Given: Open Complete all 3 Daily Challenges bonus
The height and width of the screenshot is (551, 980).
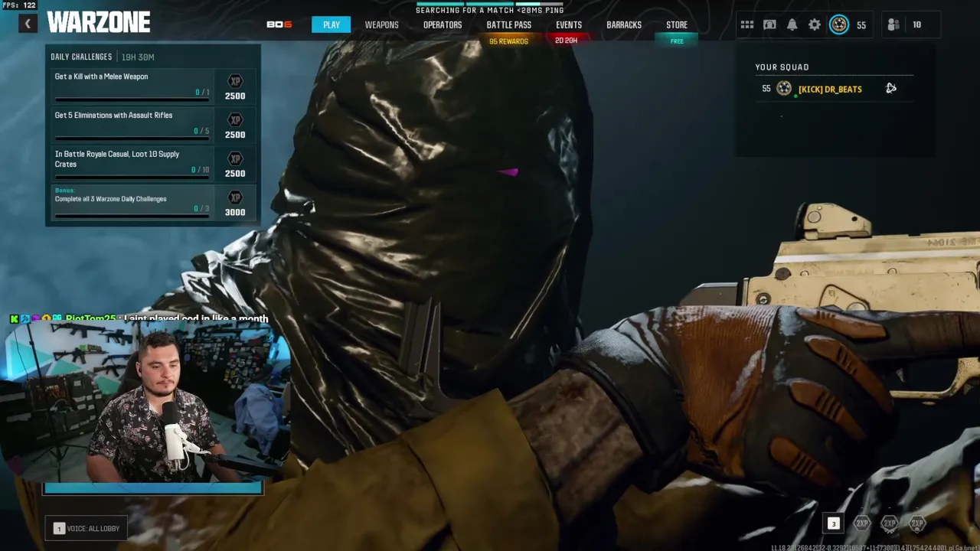Looking at the screenshot, I should pos(152,202).
